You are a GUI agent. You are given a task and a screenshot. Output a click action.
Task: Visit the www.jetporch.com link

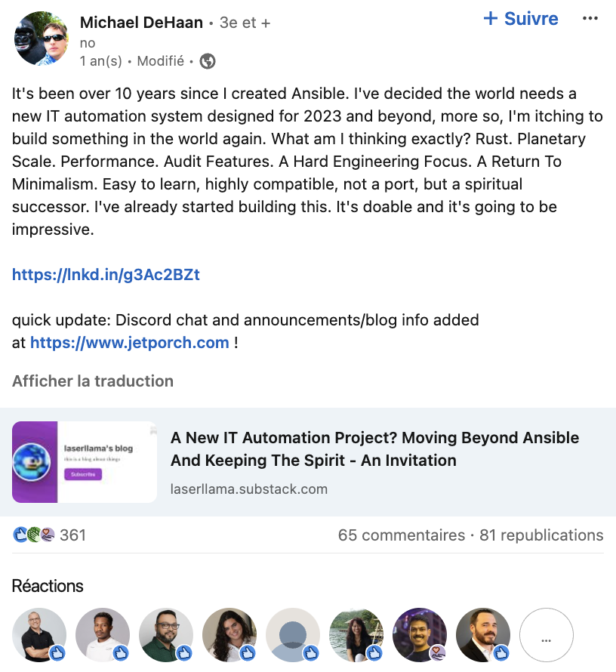tap(129, 343)
